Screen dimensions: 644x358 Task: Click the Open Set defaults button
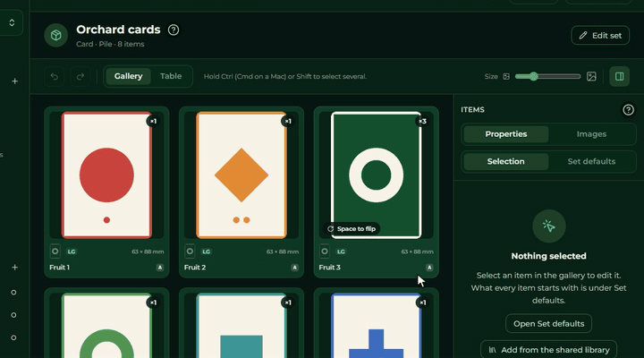548,323
